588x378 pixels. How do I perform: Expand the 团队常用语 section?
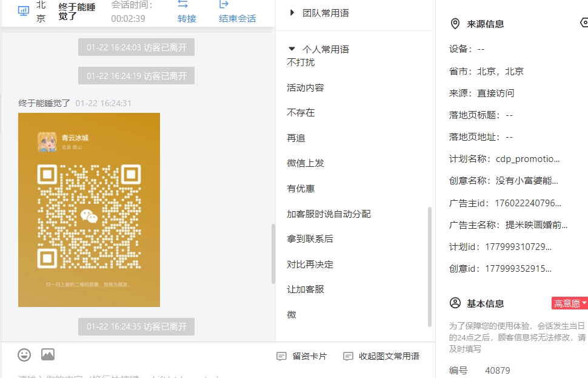292,13
